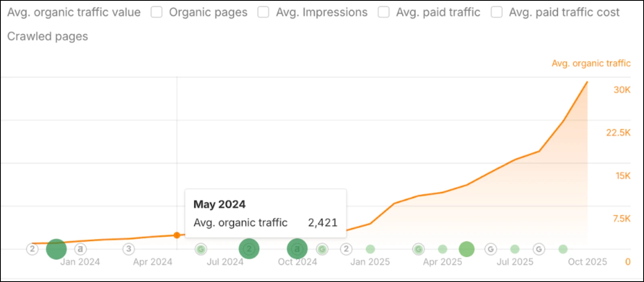Click the Google update "G" icon near Apr 2025
The image size is (644, 282).
[x=418, y=249]
